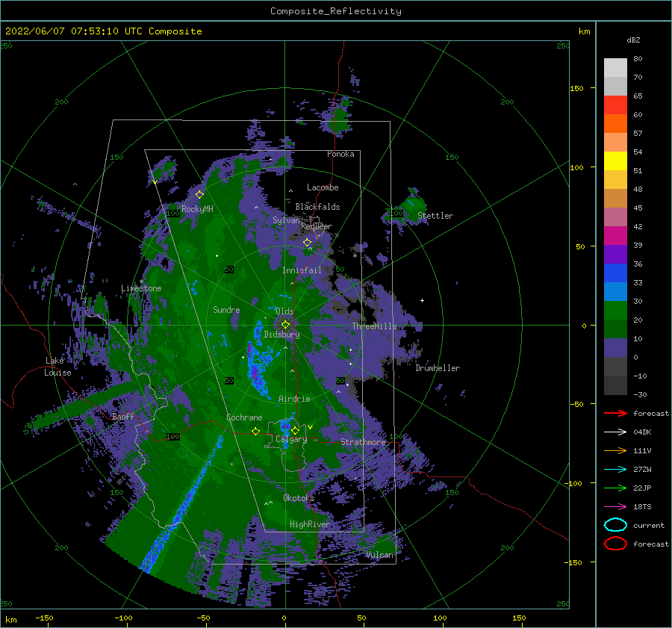672x628 pixels.
Task: Select the light gray 70-80 dBZ swatch
Action: click(615, 68)
